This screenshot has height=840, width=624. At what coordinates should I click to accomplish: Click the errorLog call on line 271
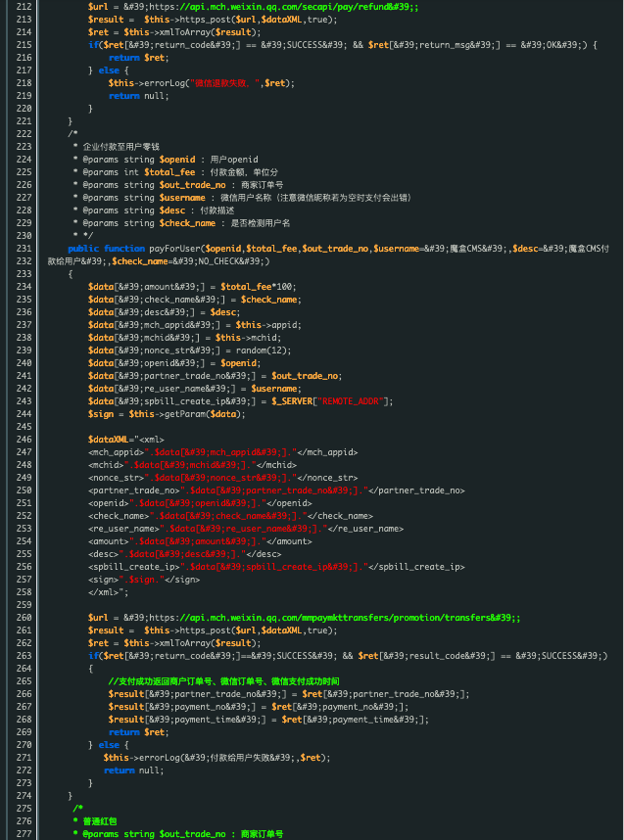(x=217, y=758)
